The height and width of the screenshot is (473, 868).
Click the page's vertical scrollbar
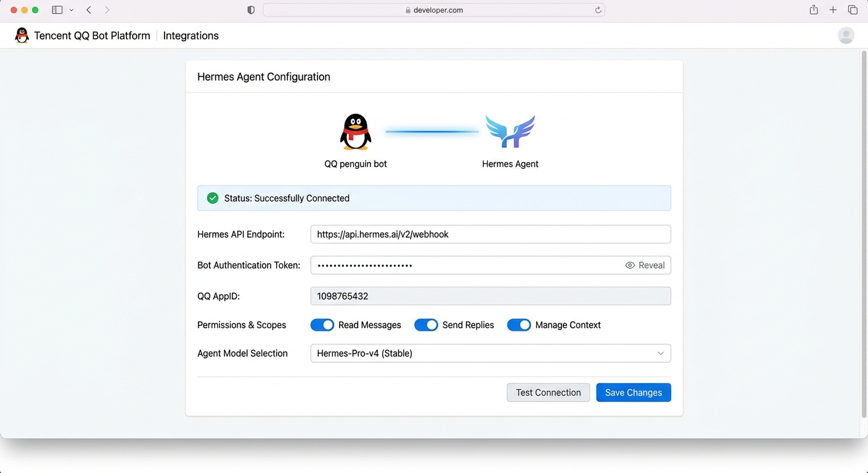[x=864, y=234]
